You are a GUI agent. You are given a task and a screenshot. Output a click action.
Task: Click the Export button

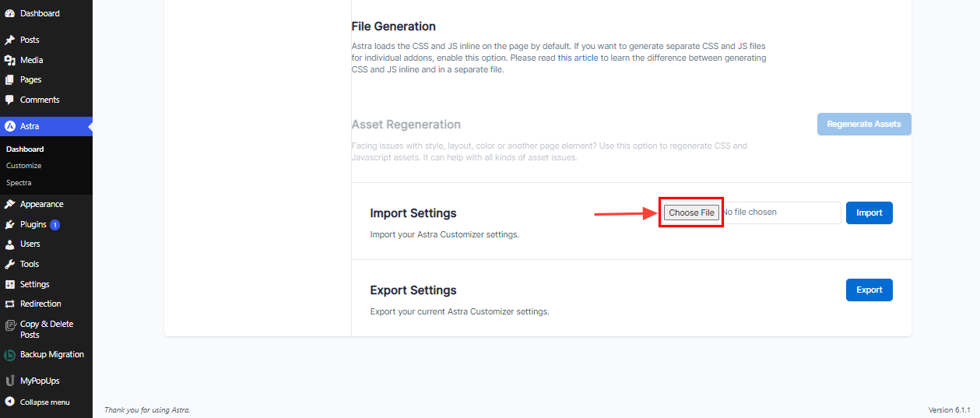click(x=869, y=290)
